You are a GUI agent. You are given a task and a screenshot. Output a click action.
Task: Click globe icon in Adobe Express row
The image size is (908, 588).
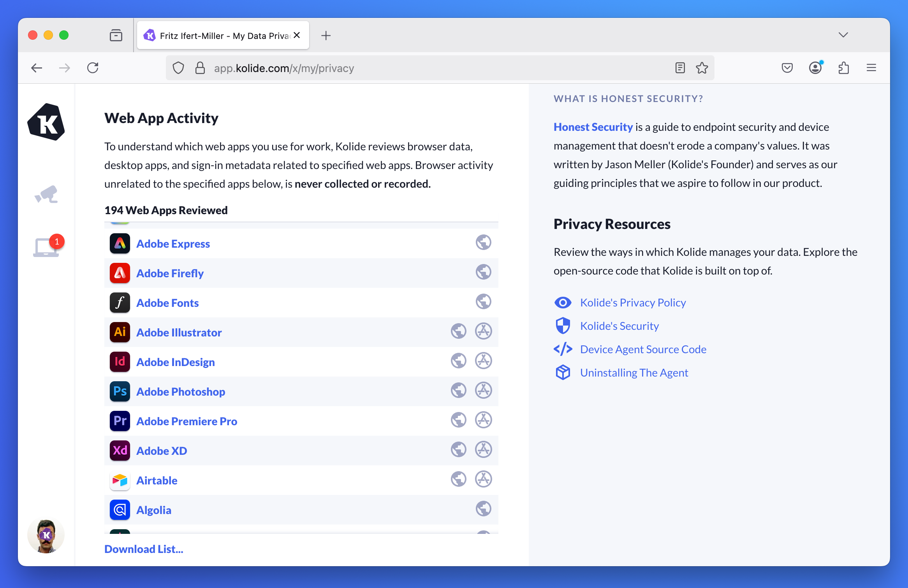coord(483,243)
